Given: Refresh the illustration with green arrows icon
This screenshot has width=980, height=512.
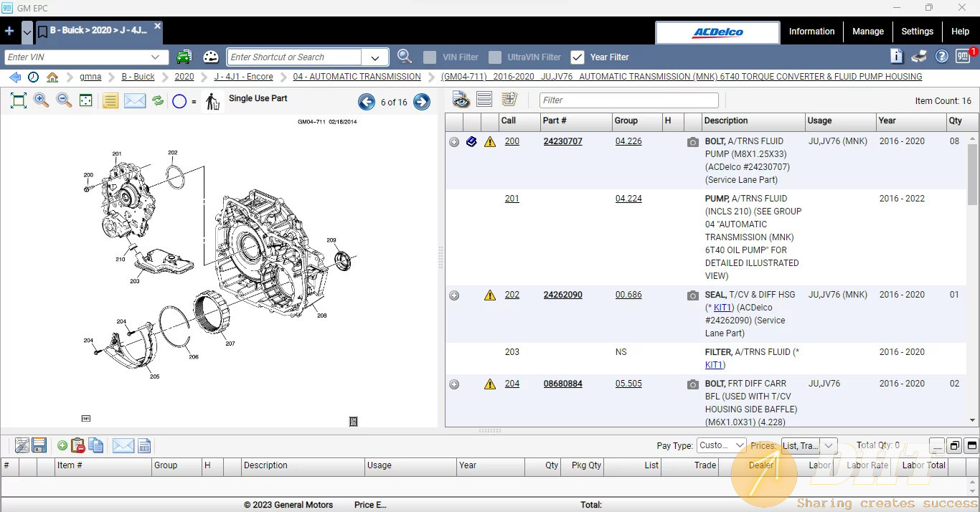Looking at the screenshot, I should (158, 101).
